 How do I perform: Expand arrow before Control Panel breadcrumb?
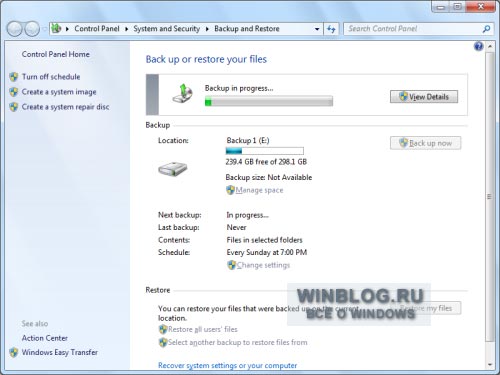[x=67, y=29]
